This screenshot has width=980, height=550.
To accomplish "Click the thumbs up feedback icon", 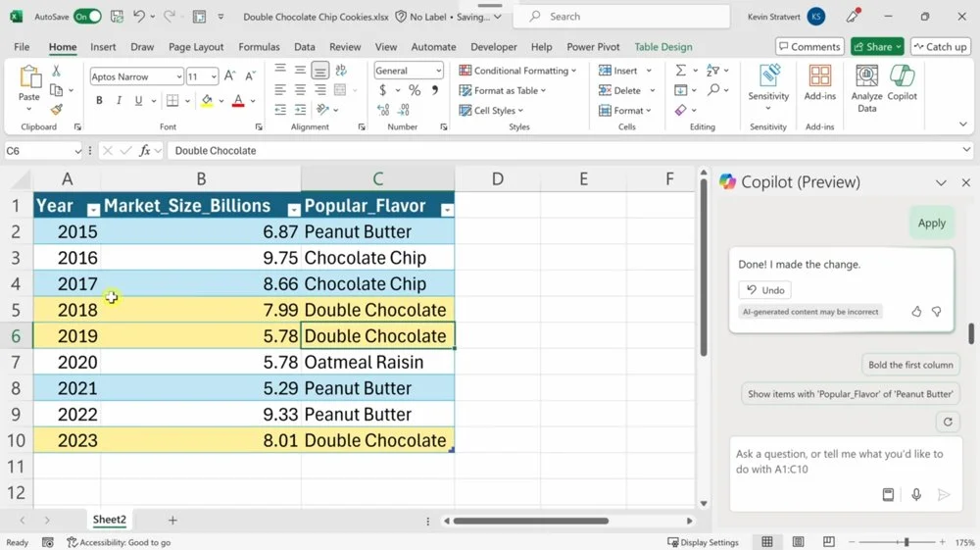I will pyautogui.click(x=916, y=312).
